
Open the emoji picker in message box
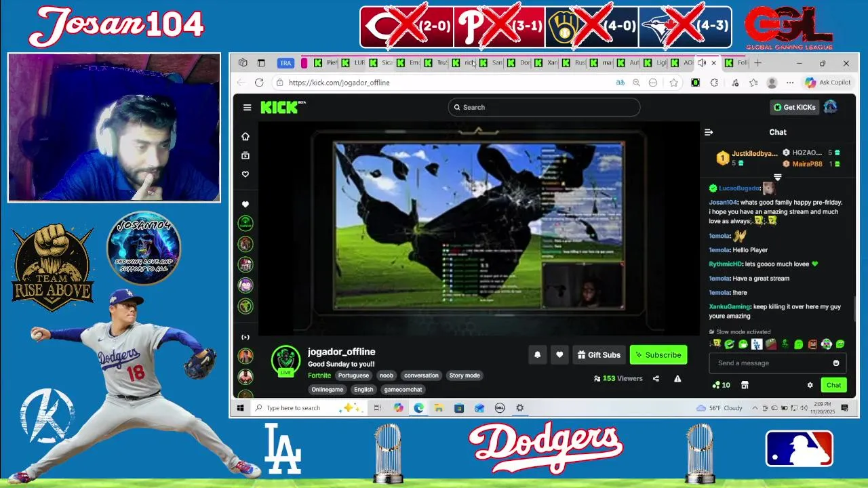pyautogui.click(x=836, y=363)
